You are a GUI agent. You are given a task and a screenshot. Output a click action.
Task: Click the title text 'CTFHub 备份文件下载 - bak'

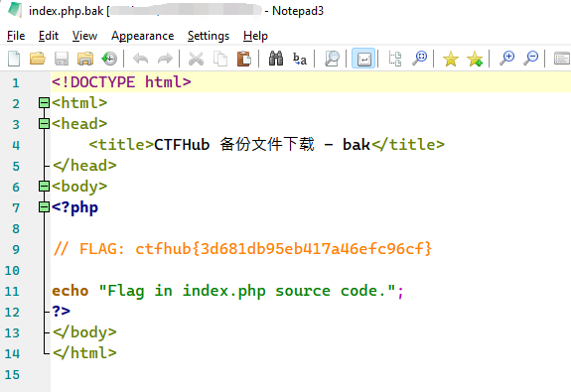[262, 145]
